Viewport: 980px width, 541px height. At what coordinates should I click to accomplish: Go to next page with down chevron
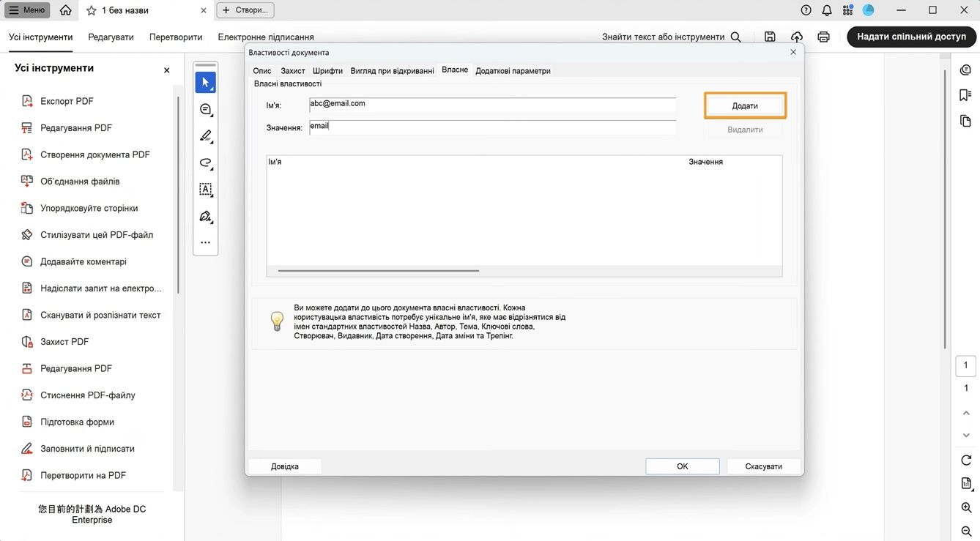click(966, 436)
